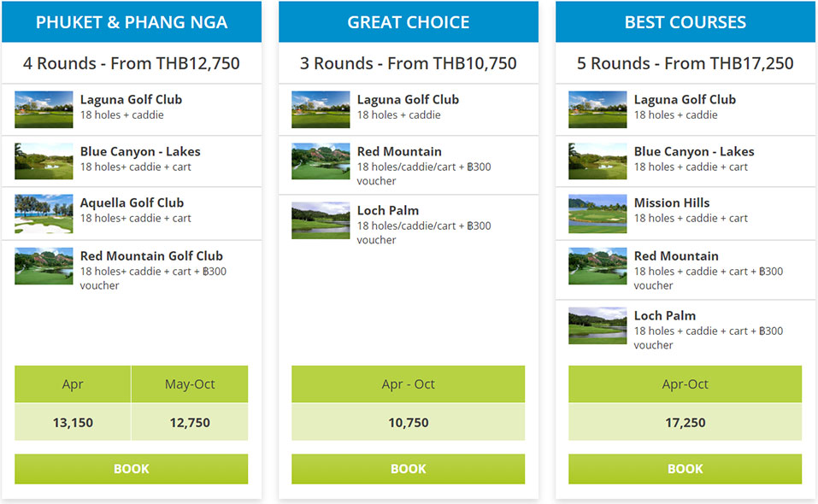818x504 pixels.
Task: Select the BEST COURSES package header
Action: (x=686, y=22)
